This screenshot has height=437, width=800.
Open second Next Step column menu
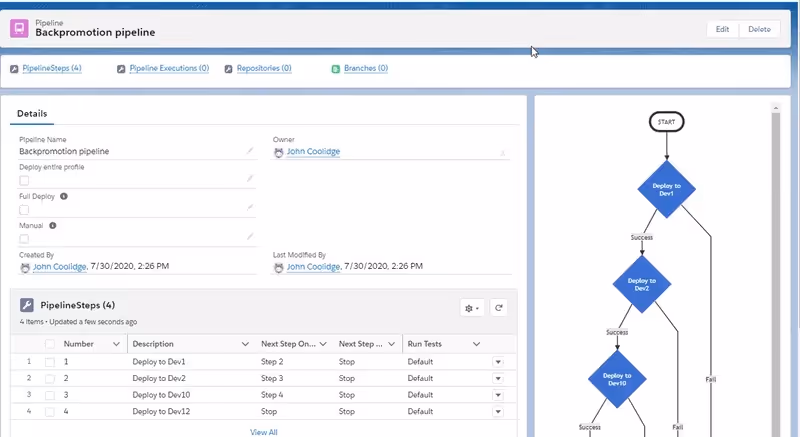pyautogui.click(x=391, y=344)
